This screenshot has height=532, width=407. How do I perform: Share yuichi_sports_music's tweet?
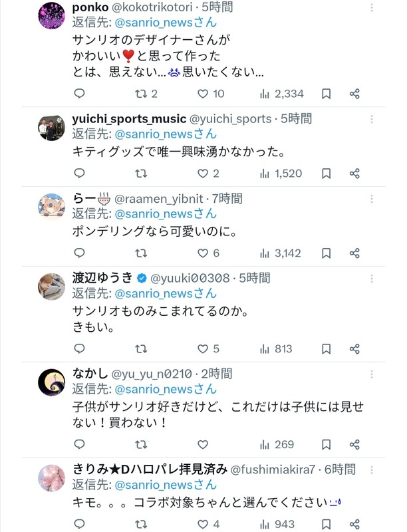pyautogui.click(x=354, y=174)
